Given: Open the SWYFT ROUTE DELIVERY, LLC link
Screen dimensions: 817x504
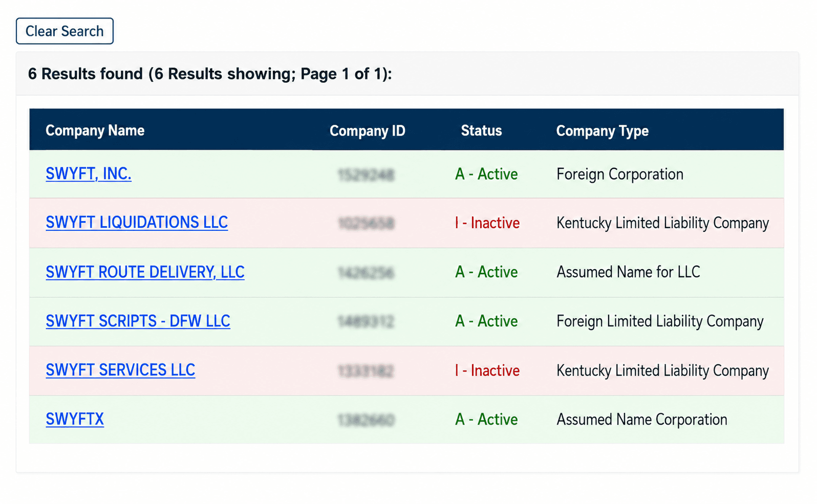Looking at the screenshot, I should click(145, 272).
